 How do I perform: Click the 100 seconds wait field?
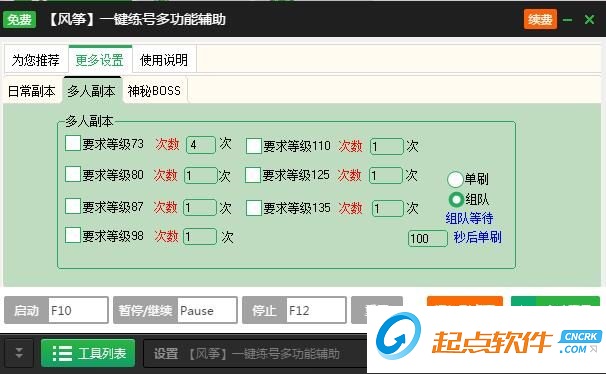click(428, 238)
